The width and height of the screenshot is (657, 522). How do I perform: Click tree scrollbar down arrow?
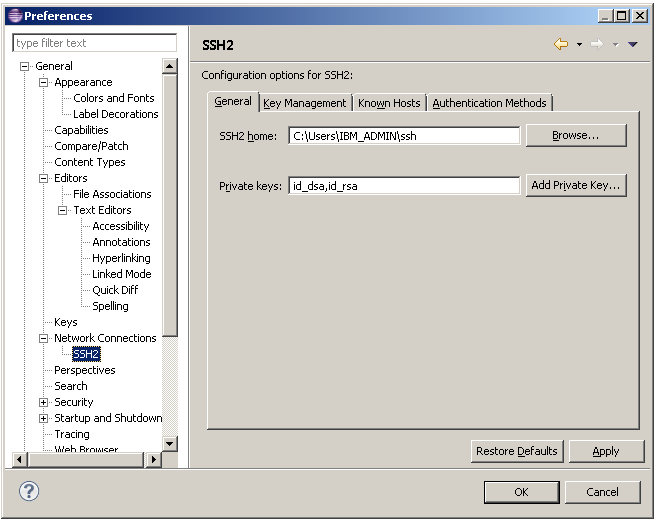coord(169,443)
